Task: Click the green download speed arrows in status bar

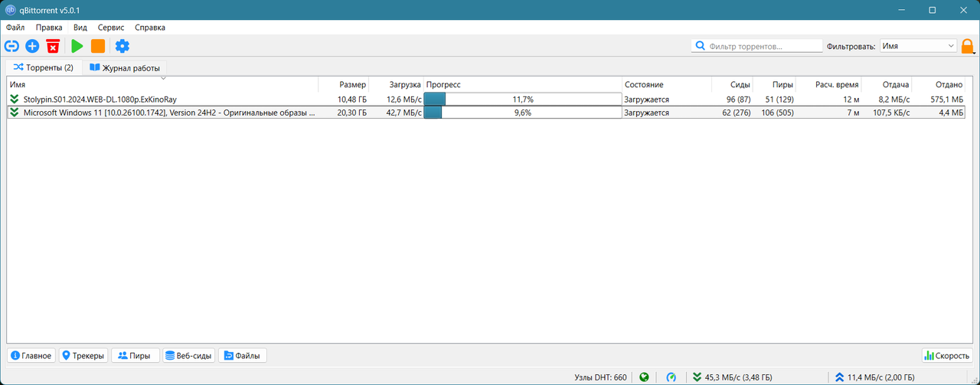Action: (x=697, y=377)
